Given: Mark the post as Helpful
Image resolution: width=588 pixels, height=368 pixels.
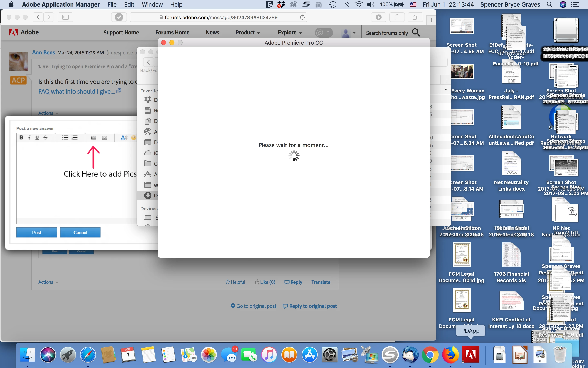Looking at the screenshot, I should pos(235,282).
